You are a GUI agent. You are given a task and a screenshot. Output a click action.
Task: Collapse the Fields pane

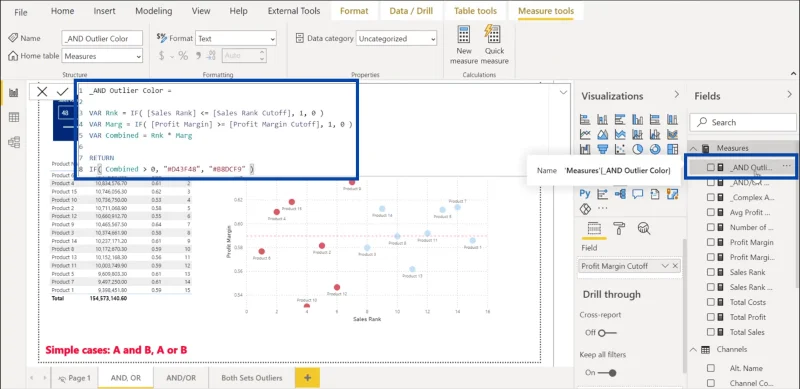790,94
